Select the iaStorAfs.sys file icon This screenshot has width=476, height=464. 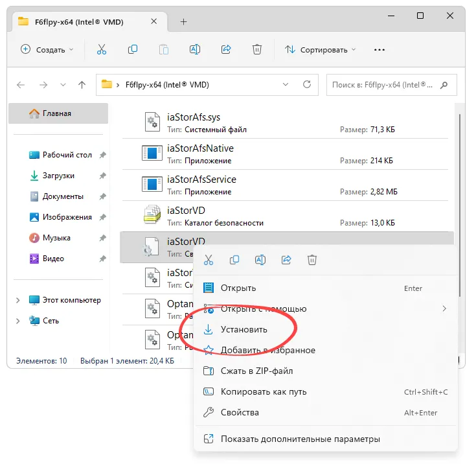[152, 122]
